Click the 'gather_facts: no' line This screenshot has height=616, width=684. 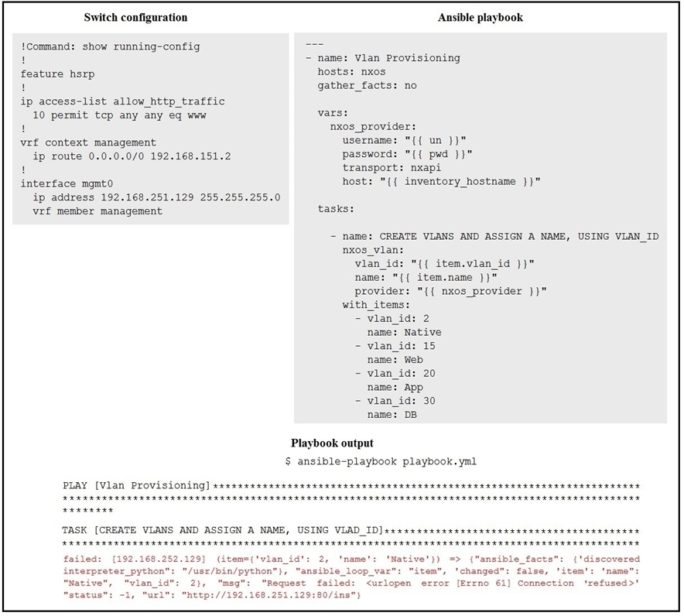point(368,85)
